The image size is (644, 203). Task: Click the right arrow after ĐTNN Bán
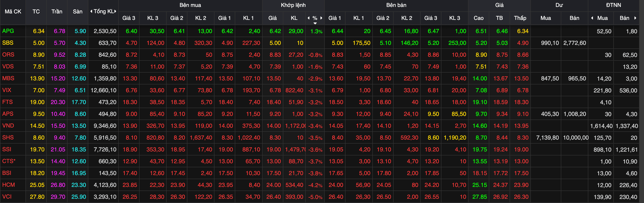pos(635,18)
